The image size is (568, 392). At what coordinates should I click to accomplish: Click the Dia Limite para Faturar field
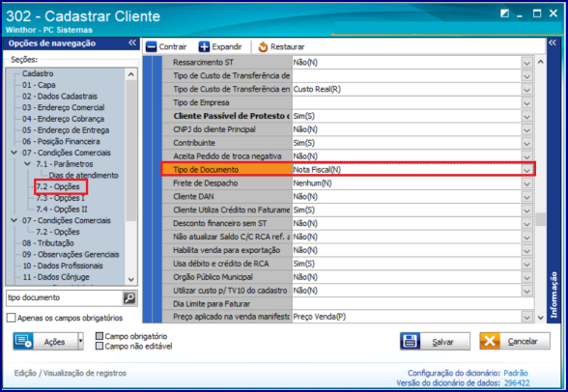[x=413, y=304]
